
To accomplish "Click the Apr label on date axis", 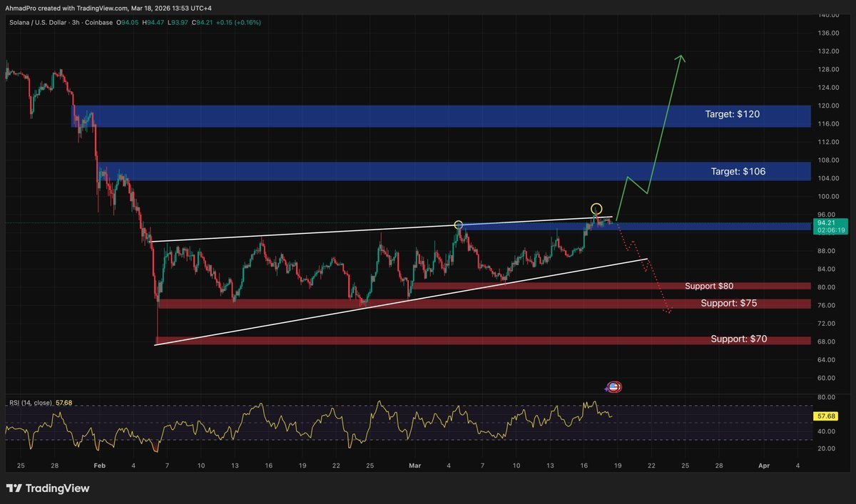I will [764, 466].
